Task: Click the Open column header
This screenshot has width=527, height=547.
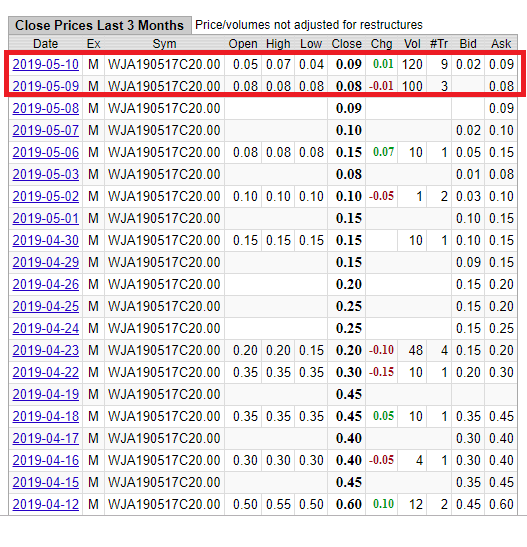Action: coord(243,44)
